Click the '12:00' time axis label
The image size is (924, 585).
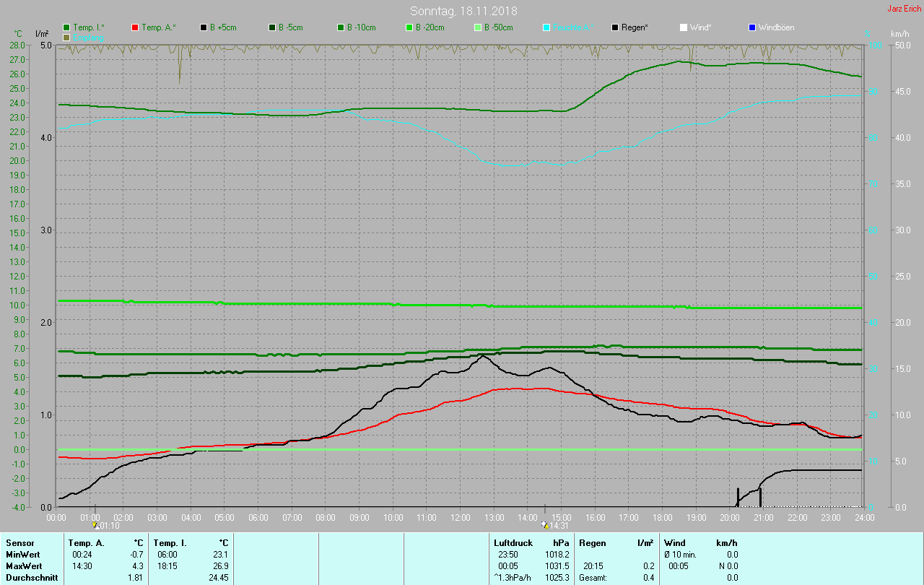click(x=461, y=517)
